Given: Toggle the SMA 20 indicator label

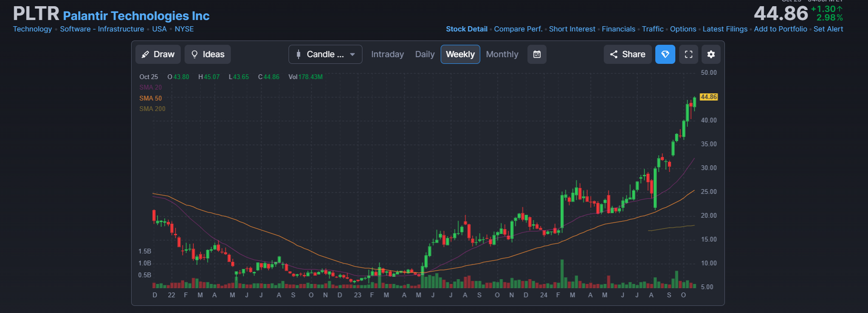Looking at the screenshot, I should pyautogui.click(x=150, y=87).
